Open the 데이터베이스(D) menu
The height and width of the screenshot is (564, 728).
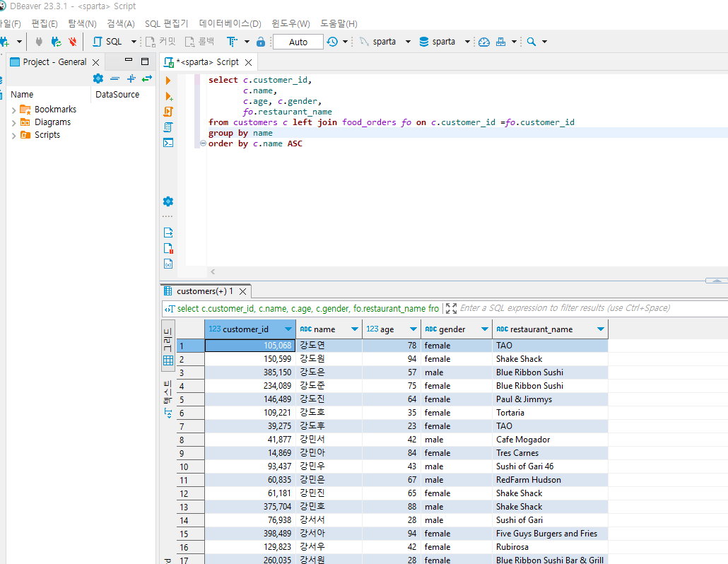coord(230,23)
